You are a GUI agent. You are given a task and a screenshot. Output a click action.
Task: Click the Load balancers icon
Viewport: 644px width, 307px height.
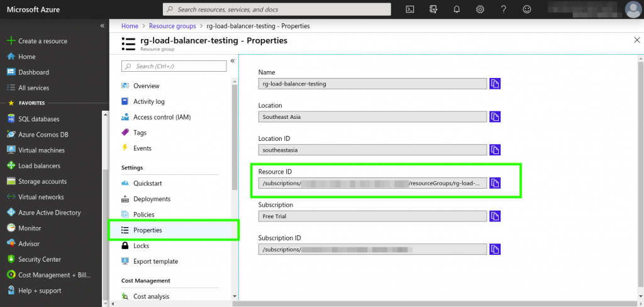coord(11,166)
